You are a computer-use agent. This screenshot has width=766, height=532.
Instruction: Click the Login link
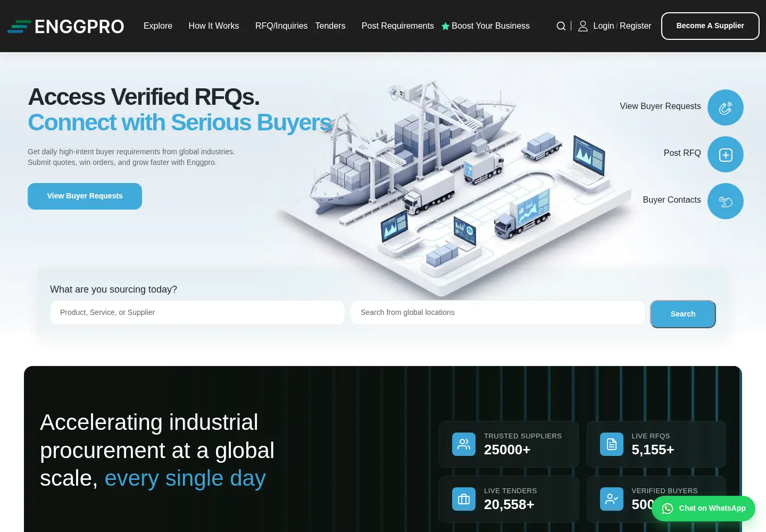click(x=604, y=26)
